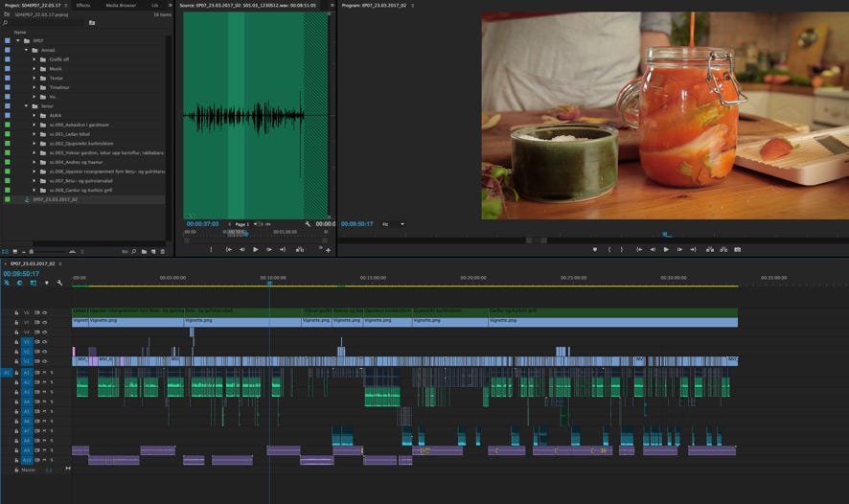
Task: Mute audio track A1
Action: (44, 372)
